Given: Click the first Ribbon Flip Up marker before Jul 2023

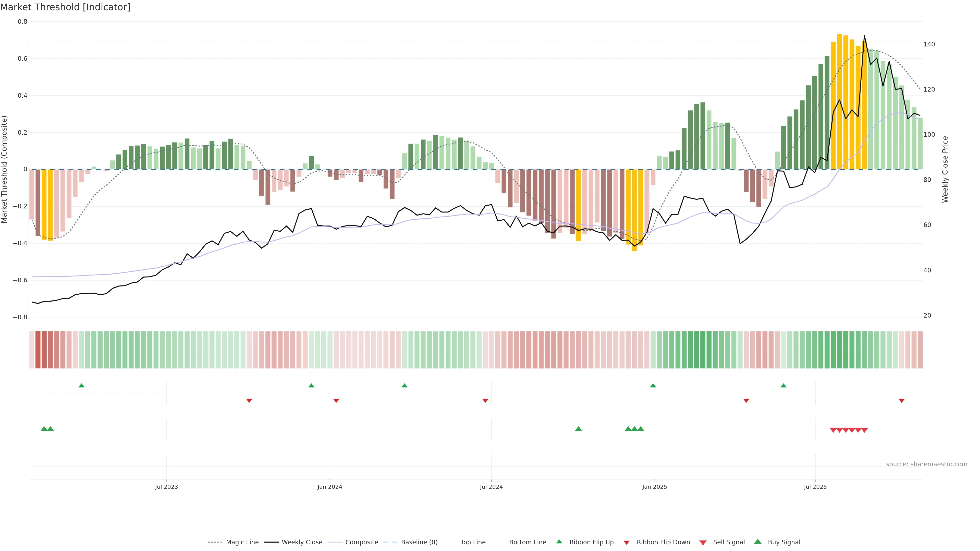Looking at the screenshot, I should [81, 386].
